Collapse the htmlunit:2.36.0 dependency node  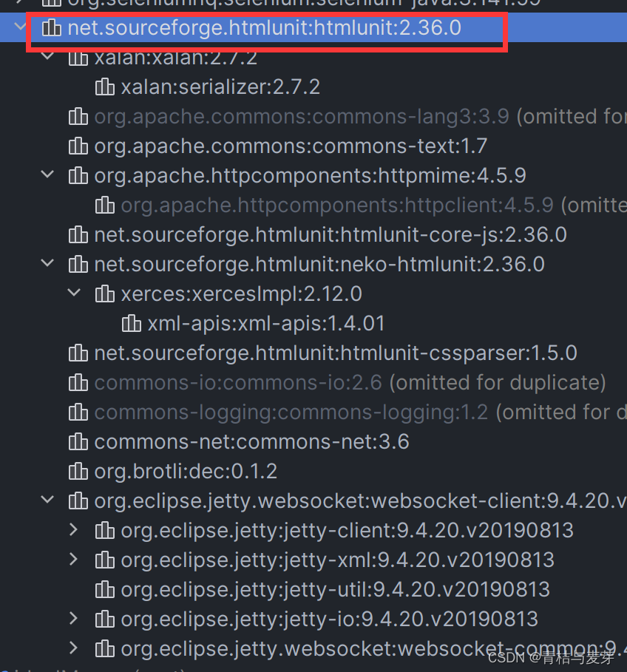point(20,27)
